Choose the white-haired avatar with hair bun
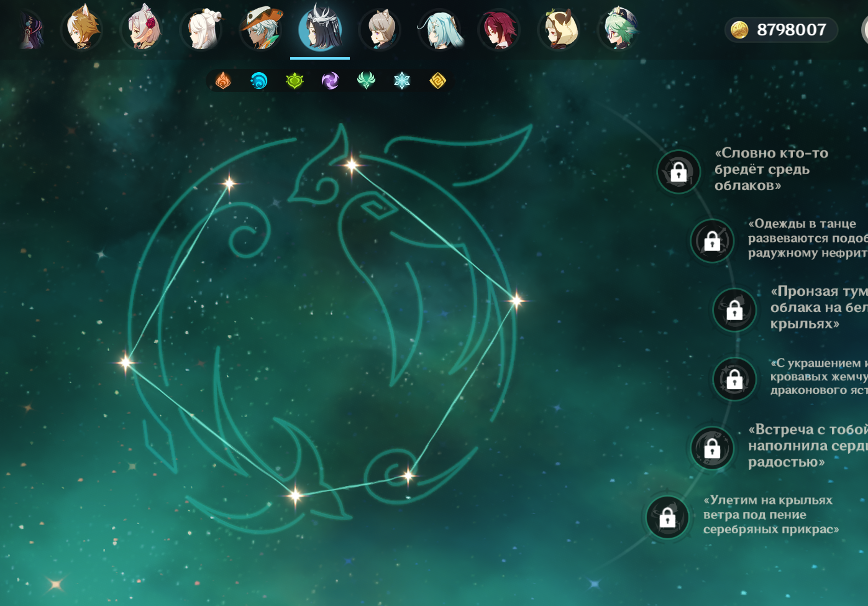The image size is (868, 606). [x=201, y=28]
